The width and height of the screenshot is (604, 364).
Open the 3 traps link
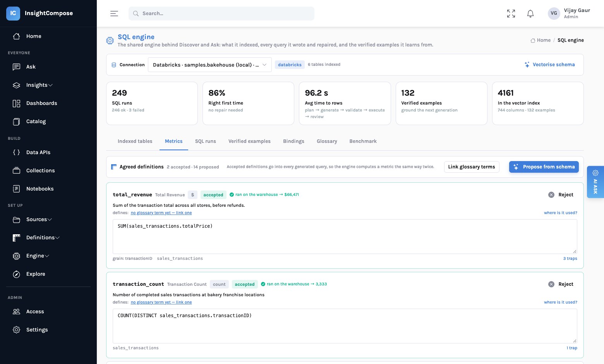coord(570,259)
